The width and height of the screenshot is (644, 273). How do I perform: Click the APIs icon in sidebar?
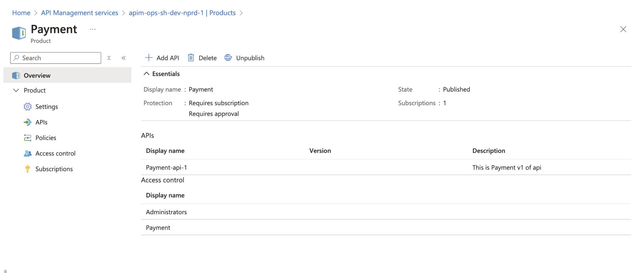point(28,122)
